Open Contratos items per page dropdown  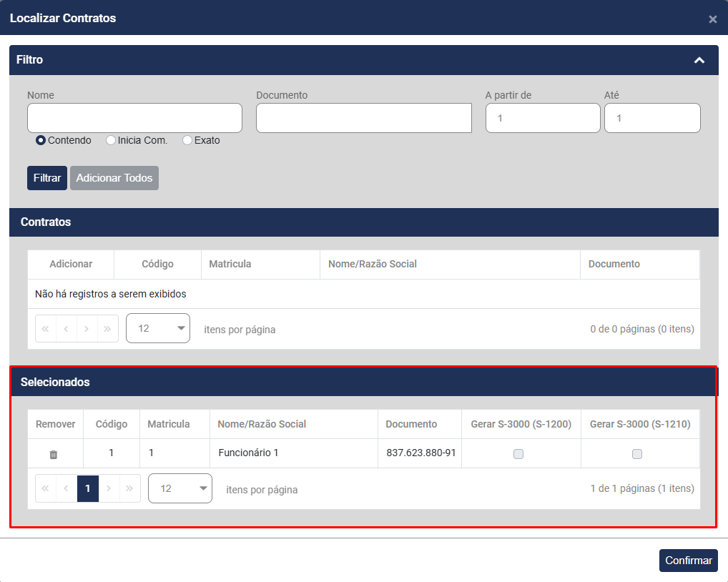click(x=158, y=328)
